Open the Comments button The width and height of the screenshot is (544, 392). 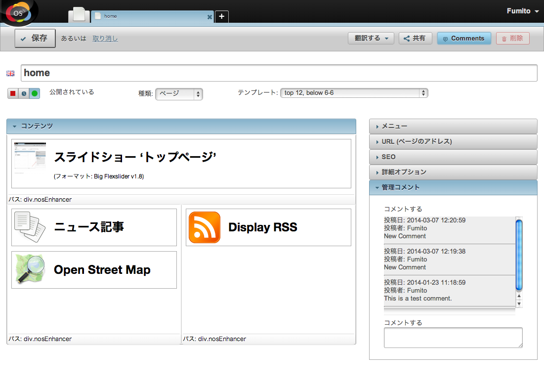[x=464, y=38]
